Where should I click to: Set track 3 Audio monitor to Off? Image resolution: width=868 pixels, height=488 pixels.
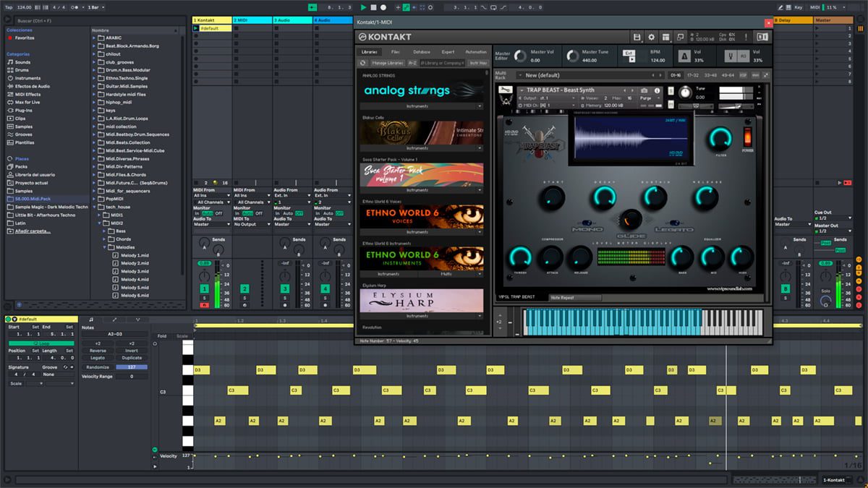click(299, 213)
